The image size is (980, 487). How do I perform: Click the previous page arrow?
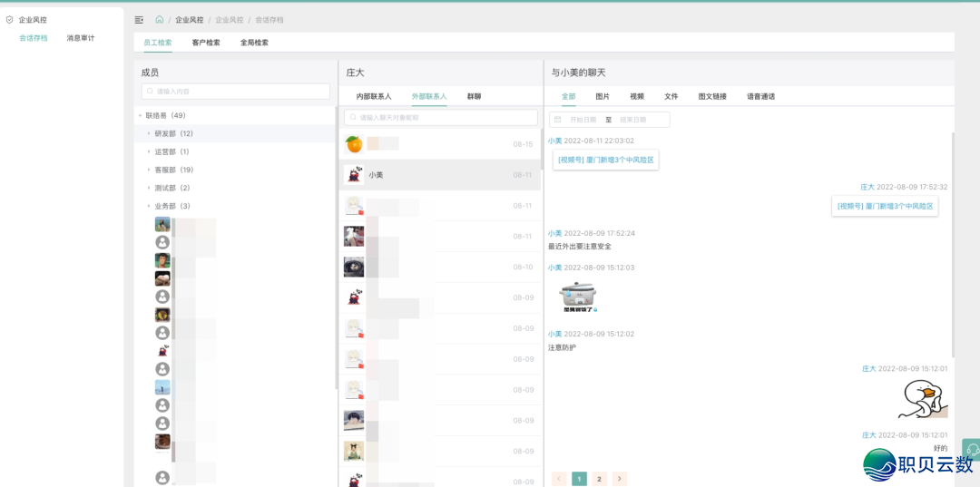559,479
